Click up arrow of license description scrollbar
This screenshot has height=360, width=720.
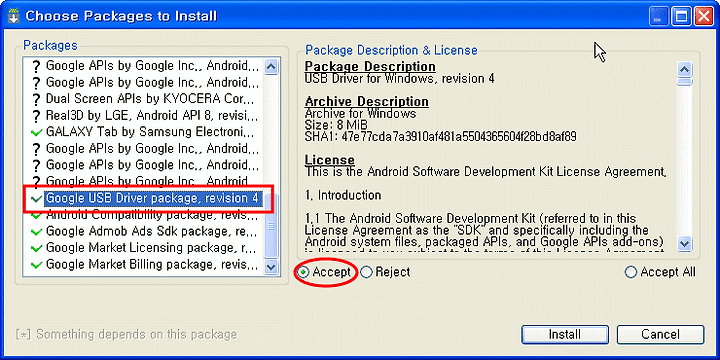coord(685,69)
